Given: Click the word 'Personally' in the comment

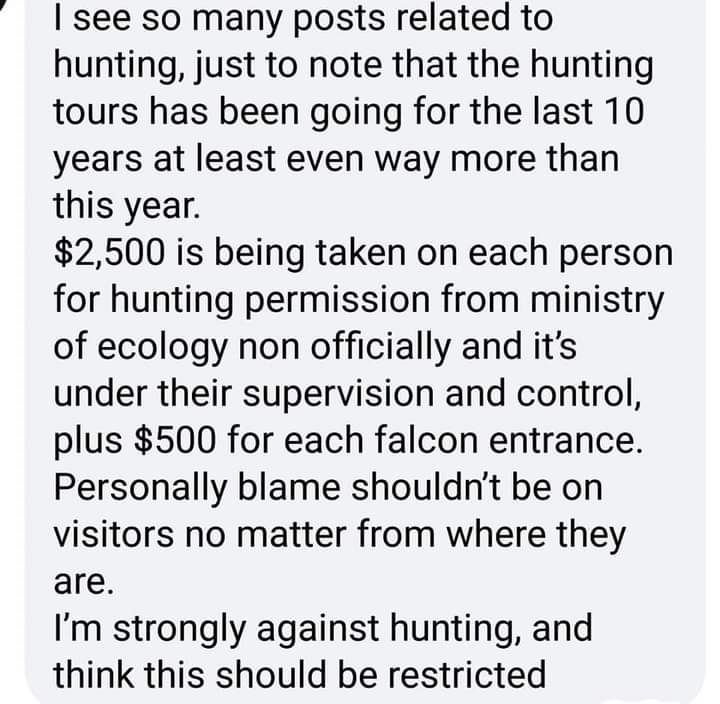Looking at the screenshot, I should pyautogui.click(x=141, y=489).
